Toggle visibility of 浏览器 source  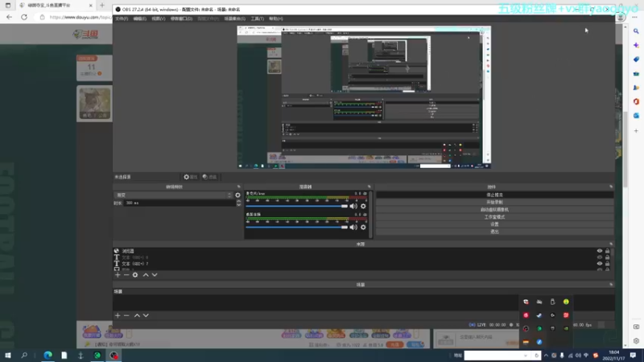tap(600, 251)
